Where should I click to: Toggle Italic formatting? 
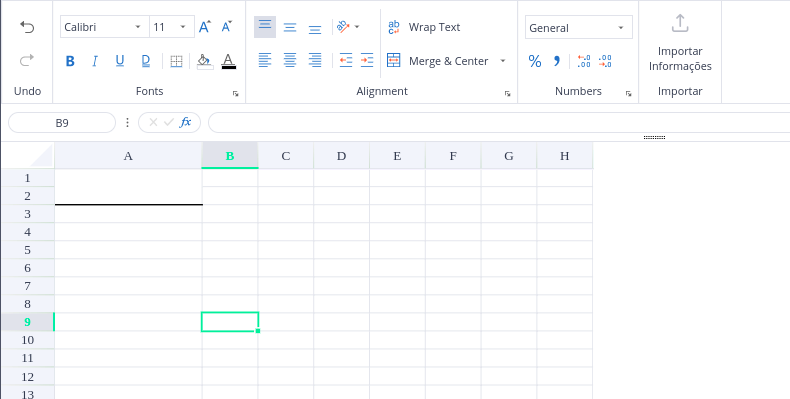pyautogui.click(x=94, y=61)
